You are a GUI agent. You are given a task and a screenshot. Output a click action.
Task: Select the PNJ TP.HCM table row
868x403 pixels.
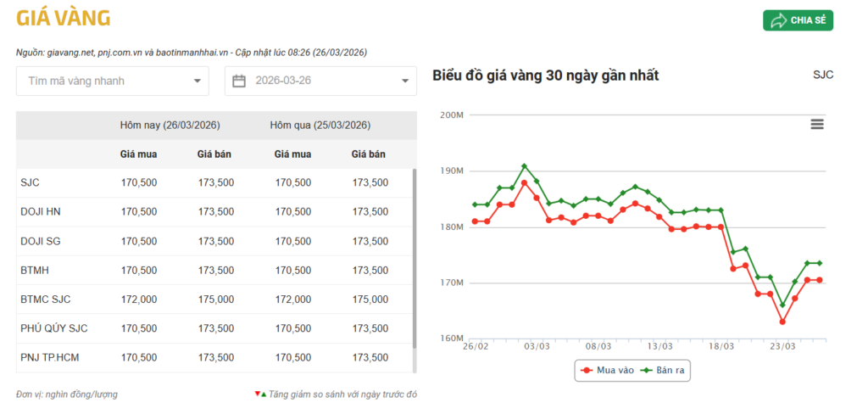212,357
